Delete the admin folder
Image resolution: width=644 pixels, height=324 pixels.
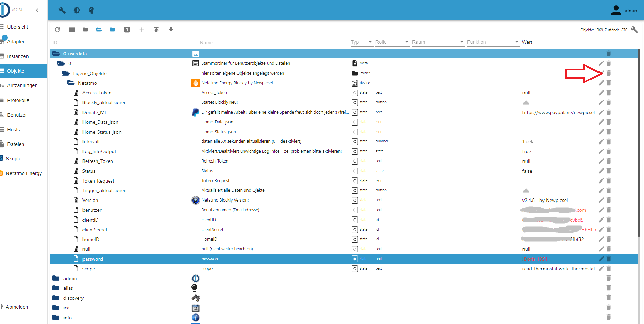(609, 278)
